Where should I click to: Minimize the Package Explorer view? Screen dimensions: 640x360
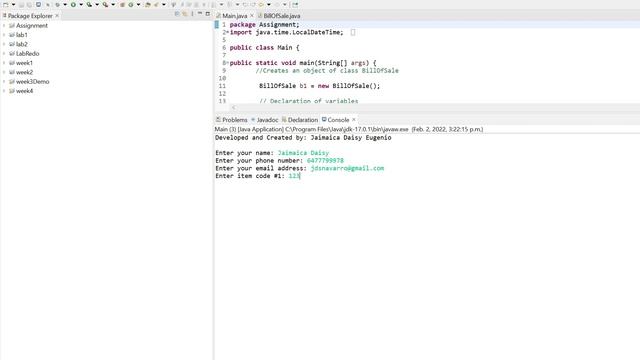coord(200,13)
